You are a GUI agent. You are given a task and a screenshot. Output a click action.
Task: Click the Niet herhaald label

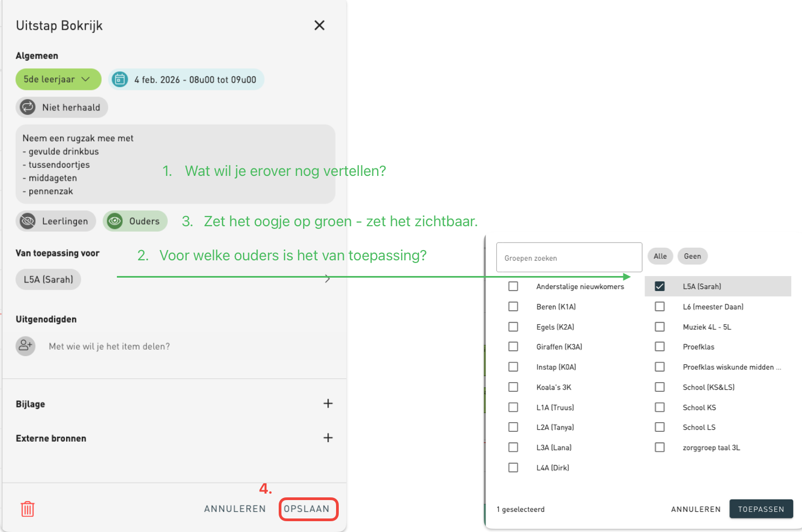point(71,107)
